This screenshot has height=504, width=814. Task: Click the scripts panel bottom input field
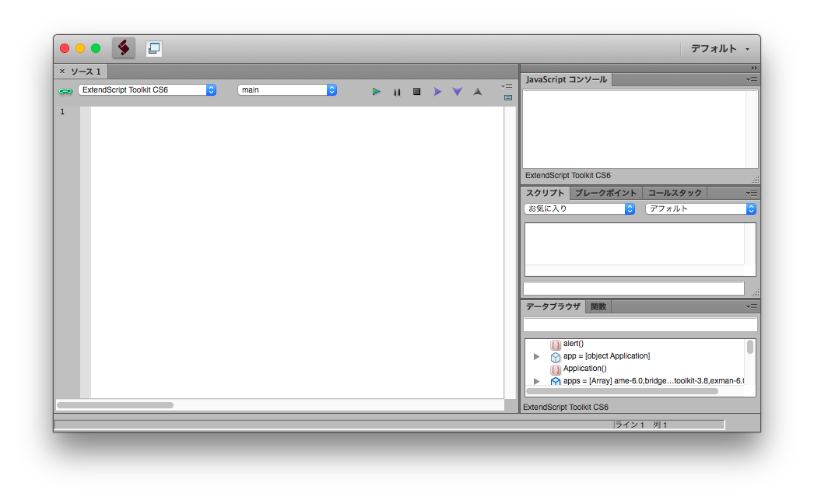click(634, 288)
